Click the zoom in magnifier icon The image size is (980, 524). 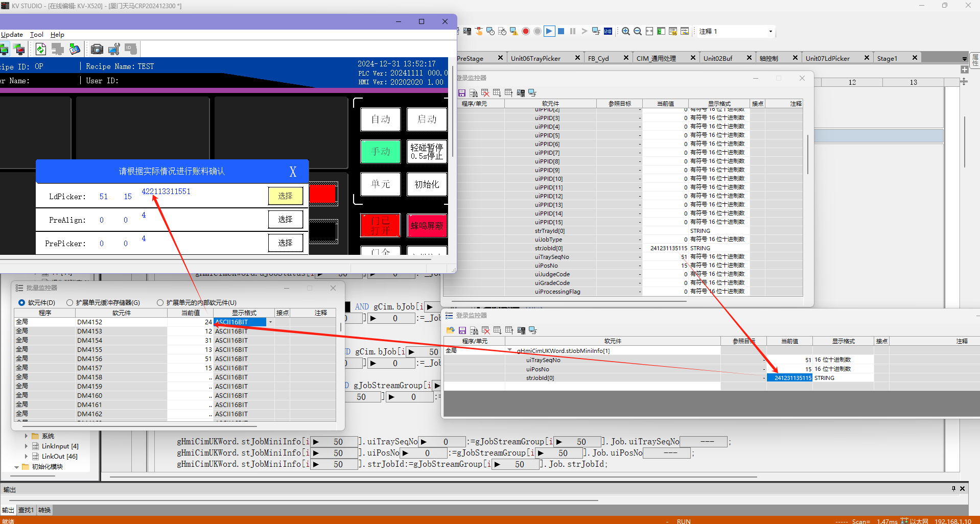[625, 31]
